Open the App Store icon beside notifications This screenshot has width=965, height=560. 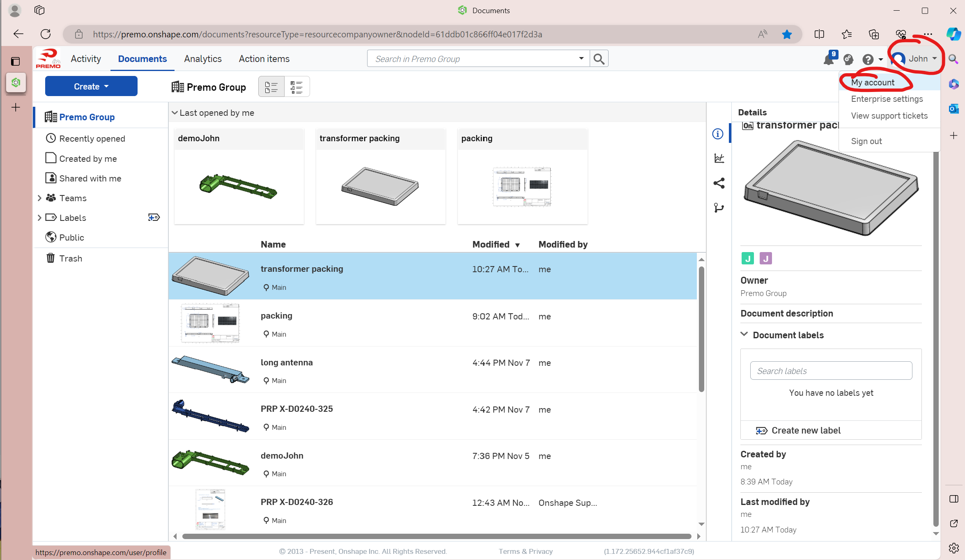pyautogui.click(x=848, y=60)
